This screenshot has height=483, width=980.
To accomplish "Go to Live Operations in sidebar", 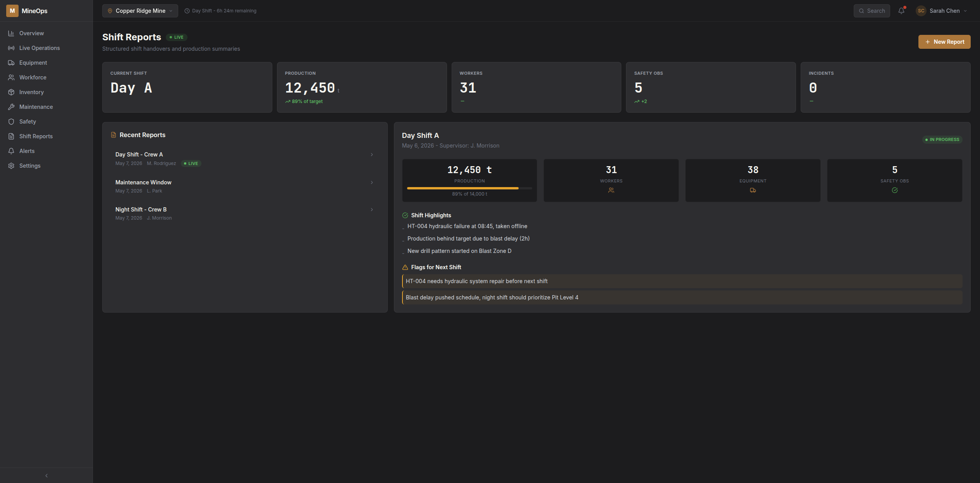I will [46, 48].
